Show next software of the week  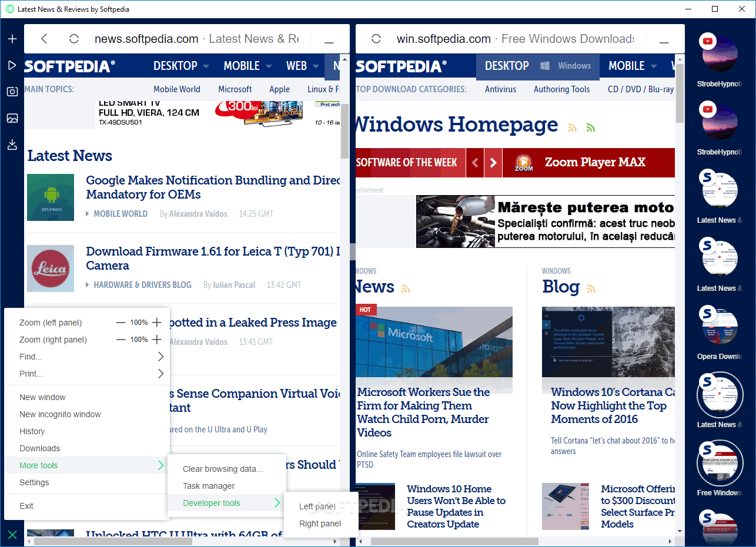click(x=493, y=163)
